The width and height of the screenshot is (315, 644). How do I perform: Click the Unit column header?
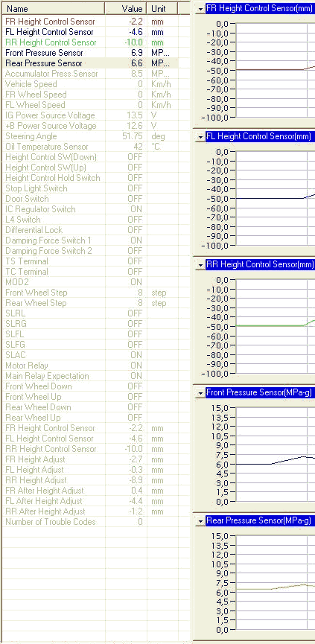tap(162, 9)
